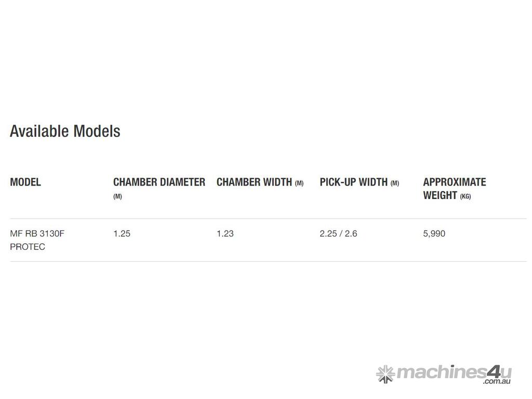
Task: Click the PICK-UP WIDTH column header
Action: pos(353,182)
